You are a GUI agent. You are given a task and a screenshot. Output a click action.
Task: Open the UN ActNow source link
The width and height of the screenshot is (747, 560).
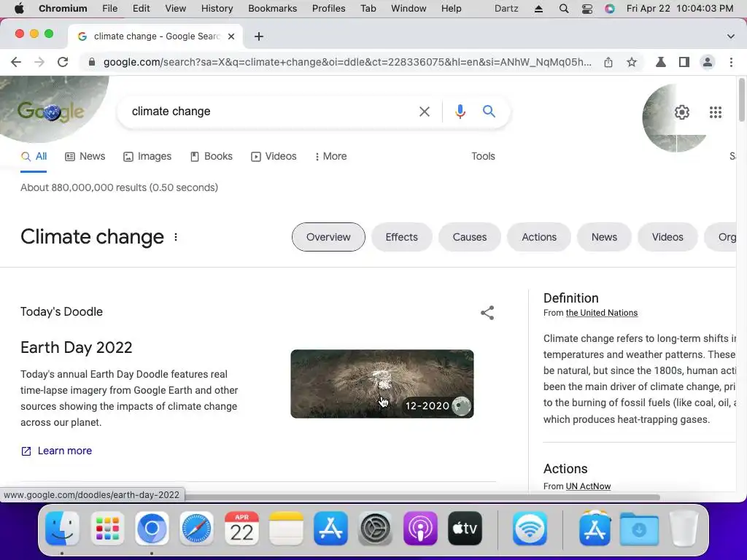coord(588,486)
